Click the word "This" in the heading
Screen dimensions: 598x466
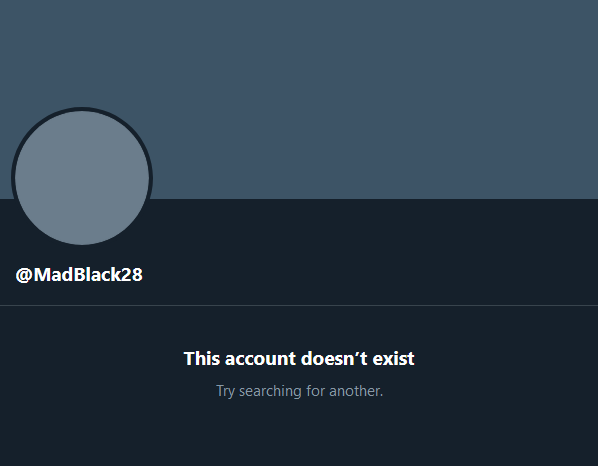202,358
